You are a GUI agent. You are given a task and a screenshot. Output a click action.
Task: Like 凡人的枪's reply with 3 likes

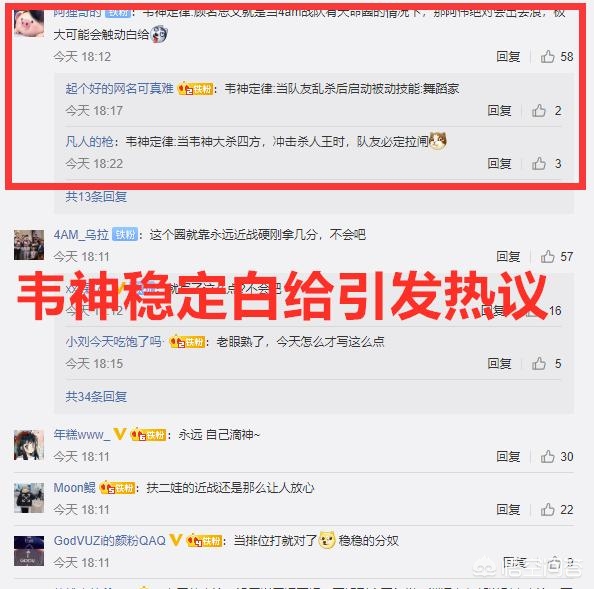539,164
